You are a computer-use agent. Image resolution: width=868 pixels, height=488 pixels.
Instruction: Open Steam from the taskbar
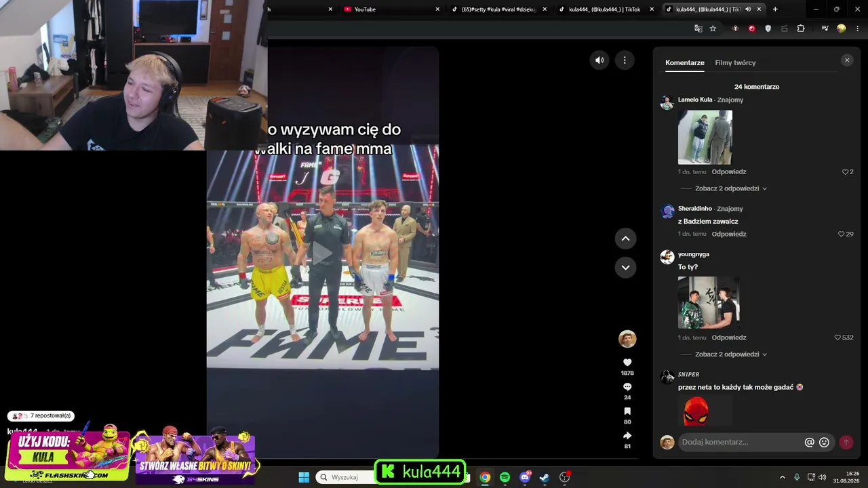(545, 477)
